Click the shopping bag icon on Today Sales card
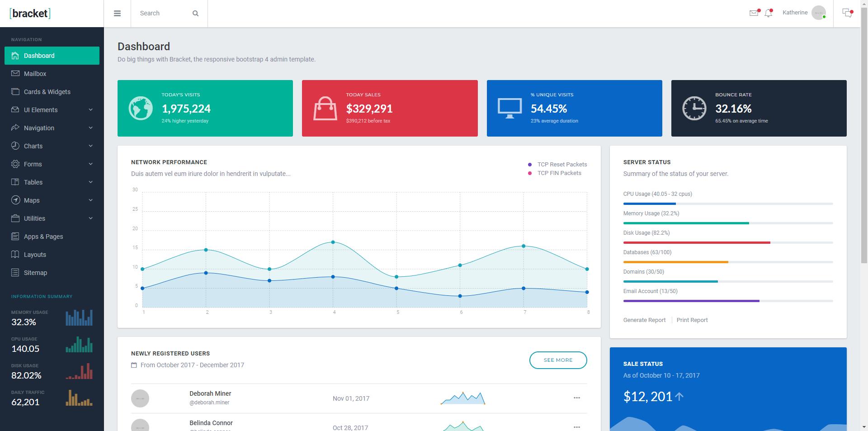 (x=325, y=109)
